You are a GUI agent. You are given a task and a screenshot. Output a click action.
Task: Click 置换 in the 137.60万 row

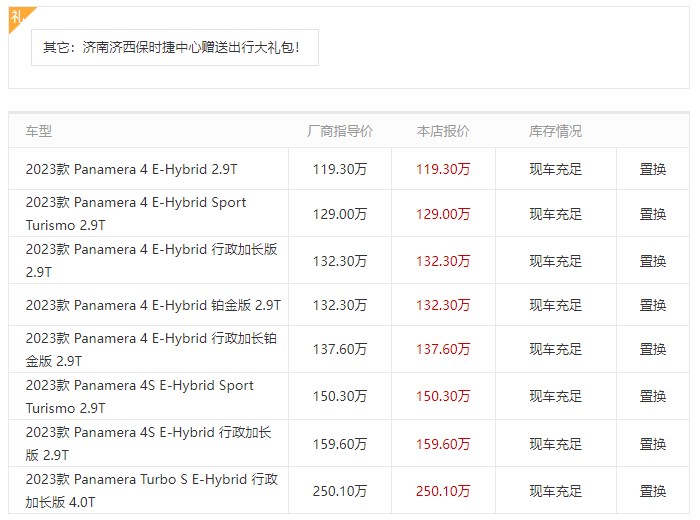point(653,349)
